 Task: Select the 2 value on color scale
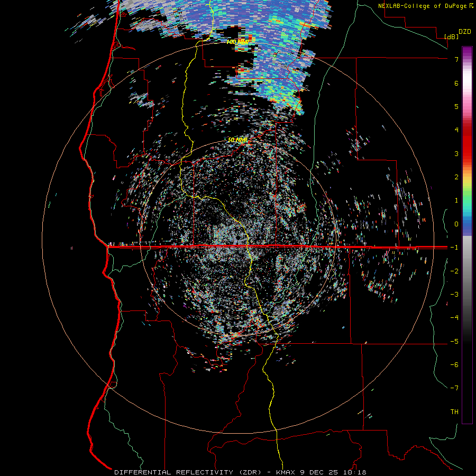click(x=456, y=177)
